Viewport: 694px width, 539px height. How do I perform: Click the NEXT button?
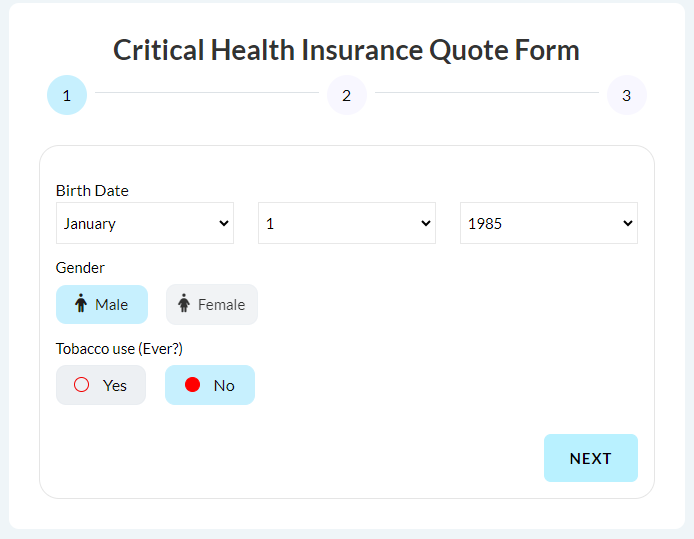pyautogui.click(x=591, y=458)
